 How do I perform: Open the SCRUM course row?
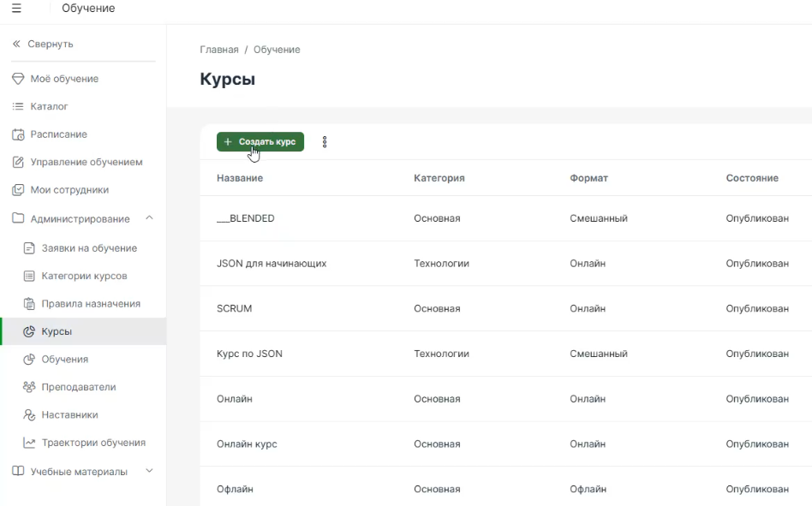(x=235, y=308)
